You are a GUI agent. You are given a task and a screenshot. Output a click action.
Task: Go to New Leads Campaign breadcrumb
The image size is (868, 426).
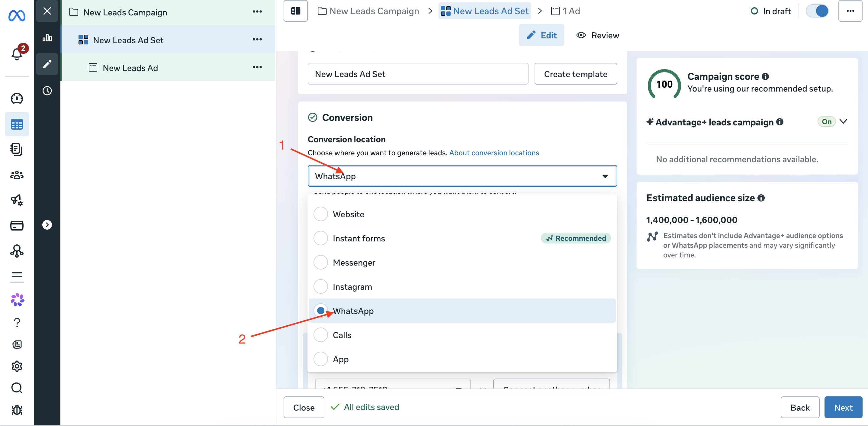(368, 11)
